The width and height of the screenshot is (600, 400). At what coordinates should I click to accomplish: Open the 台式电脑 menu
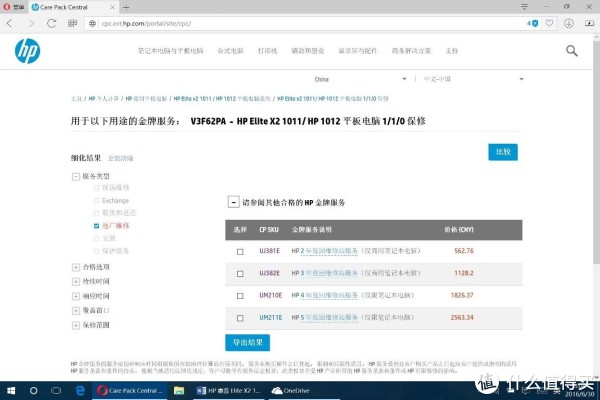[x=230, y=51]
